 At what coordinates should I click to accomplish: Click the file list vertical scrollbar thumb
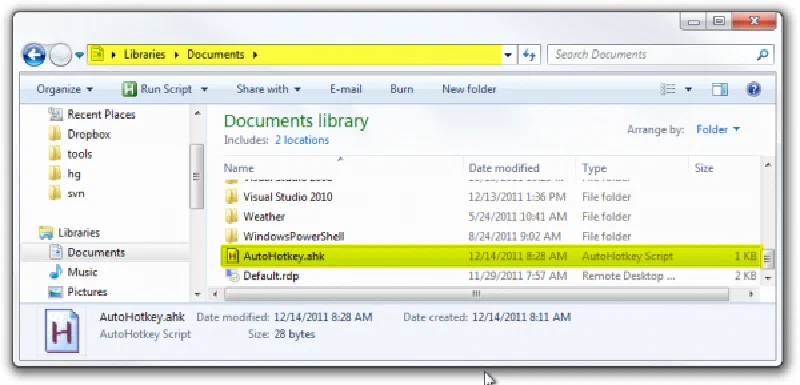[x=767, y=258]
